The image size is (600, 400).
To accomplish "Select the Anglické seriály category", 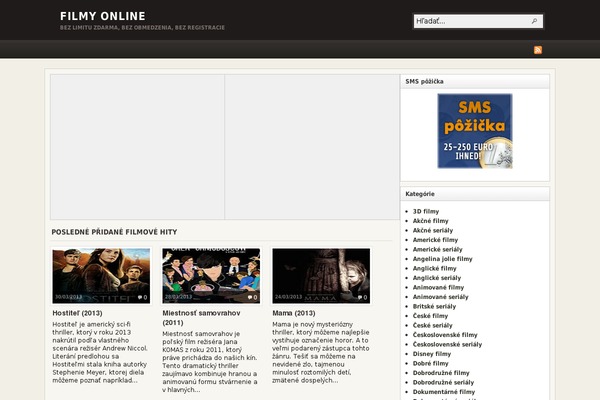I will coord(437,278).
